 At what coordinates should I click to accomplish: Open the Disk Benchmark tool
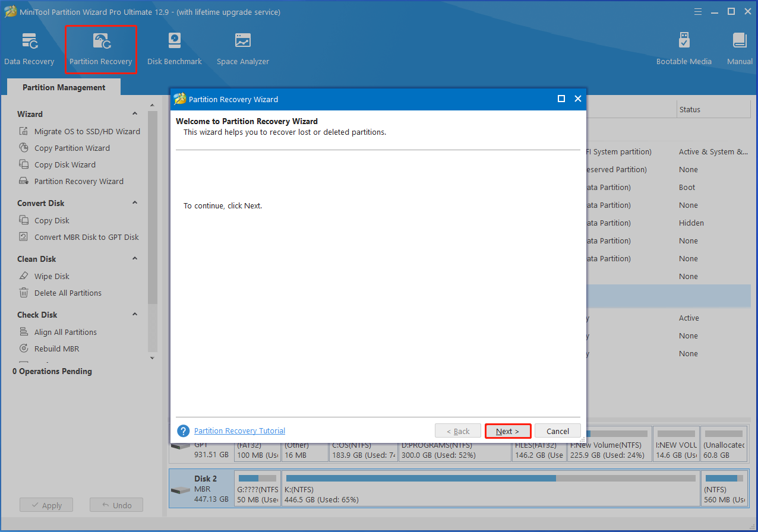(175, 49)
